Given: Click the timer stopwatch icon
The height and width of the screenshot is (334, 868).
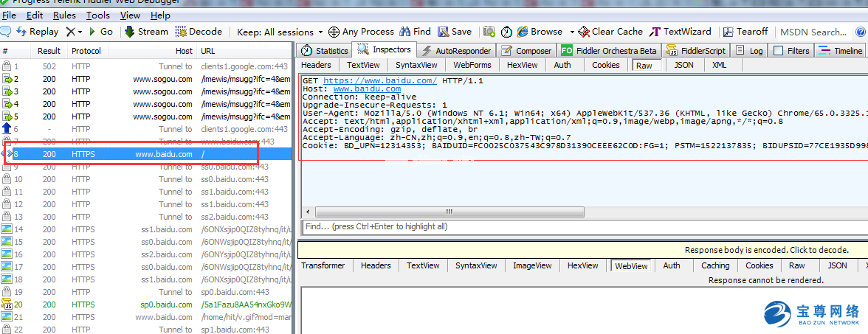Looking at the screenshot, I should pos(506,32).
